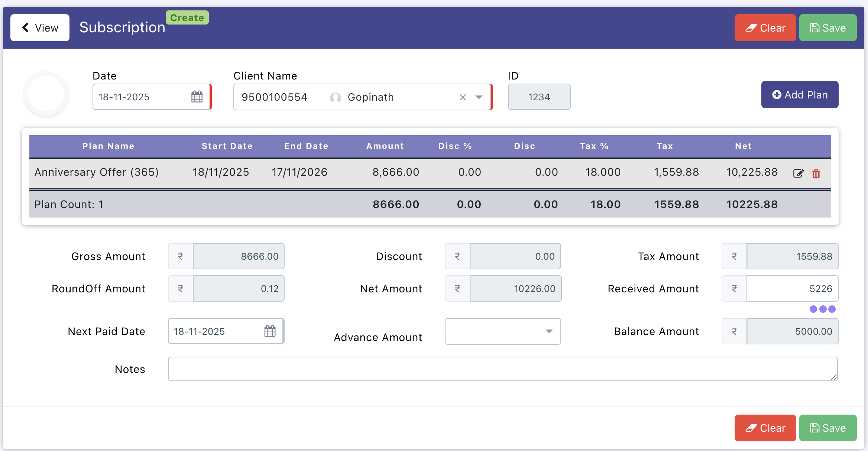Focus the Received Amount input field
Image resolution: width=868 pixels, height=451 pixels.
792,289
